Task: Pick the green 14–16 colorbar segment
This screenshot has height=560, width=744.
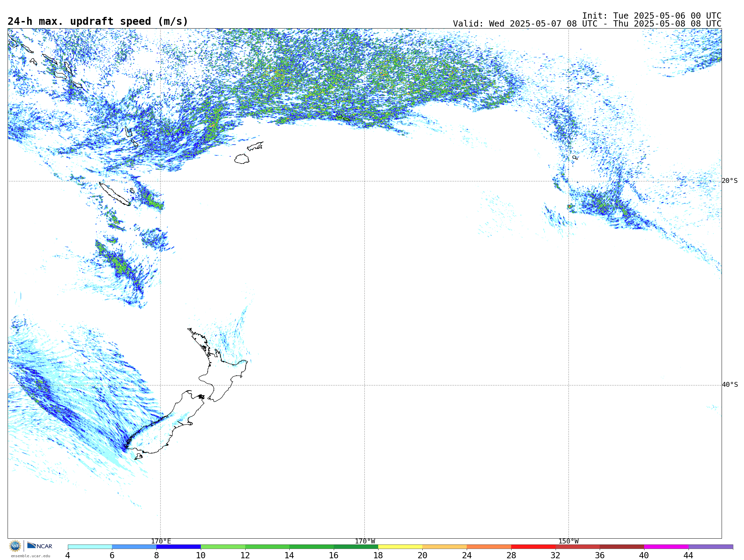Action: [x=312, y=547]
